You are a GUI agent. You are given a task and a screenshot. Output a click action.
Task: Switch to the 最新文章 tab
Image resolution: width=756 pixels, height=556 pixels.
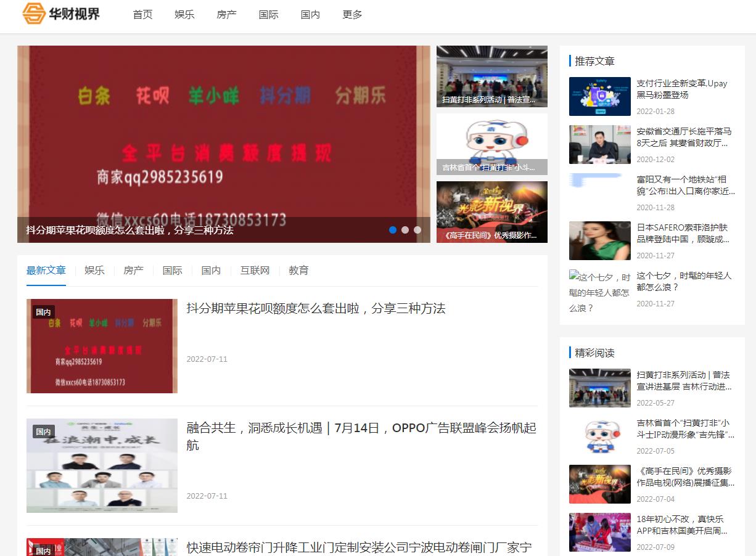point(46,270)
